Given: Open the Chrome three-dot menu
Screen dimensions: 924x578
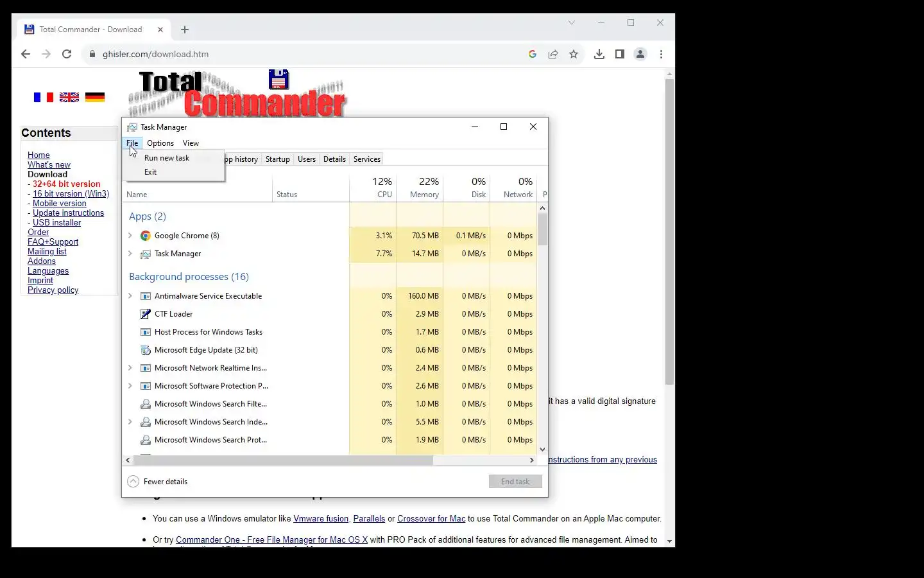Looking at the screenshot, I should [661, 54].
